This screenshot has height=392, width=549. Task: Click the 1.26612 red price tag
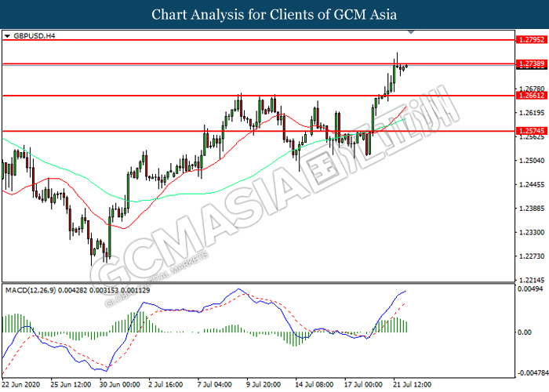click(531, 96)
